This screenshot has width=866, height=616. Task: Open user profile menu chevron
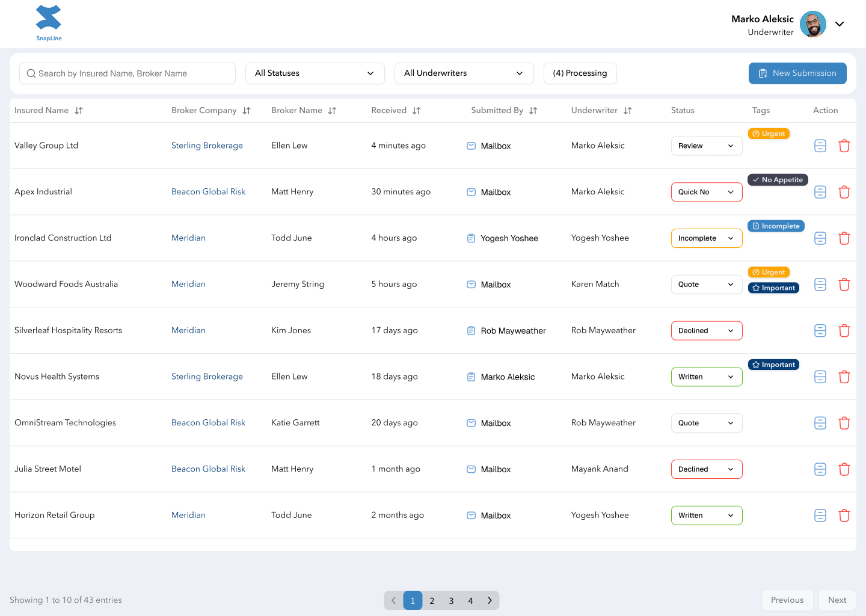pos(840,24)
